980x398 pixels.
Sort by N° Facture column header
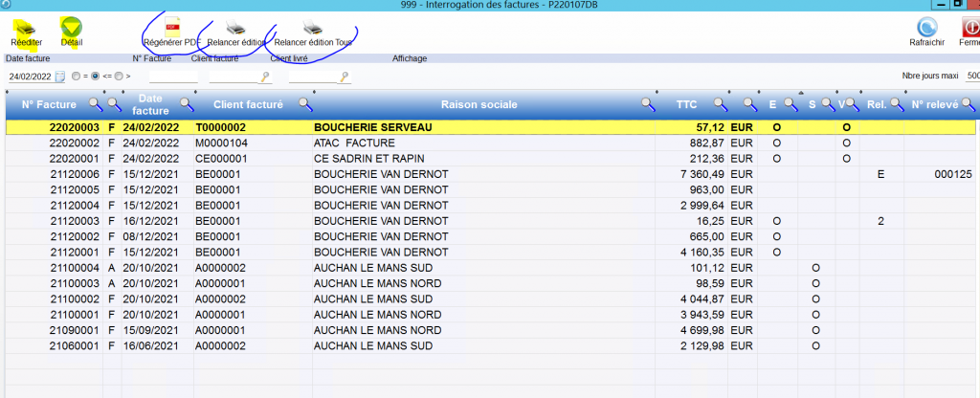(x=46, y=103)
